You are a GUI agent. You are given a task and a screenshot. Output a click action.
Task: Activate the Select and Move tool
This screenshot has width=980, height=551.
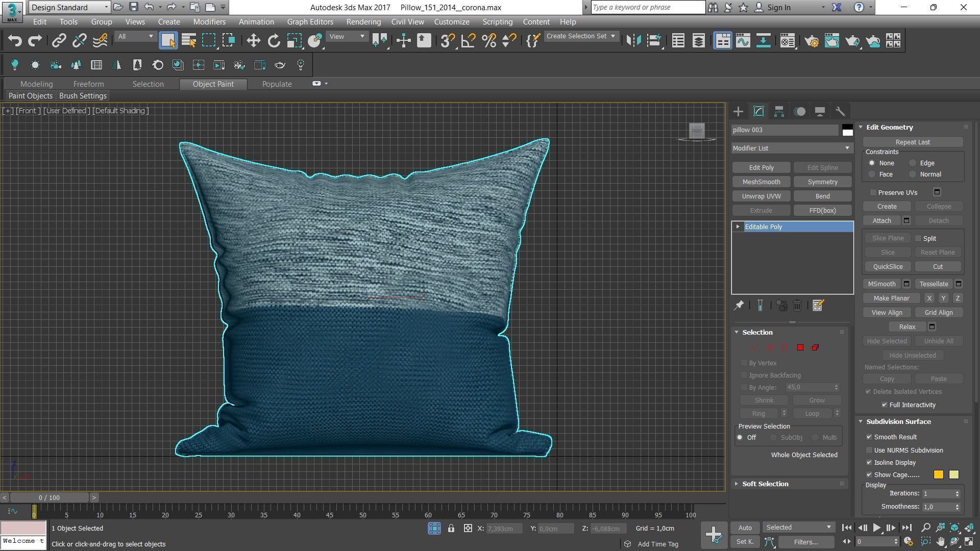pyautogui.click(x=253, y=41)
